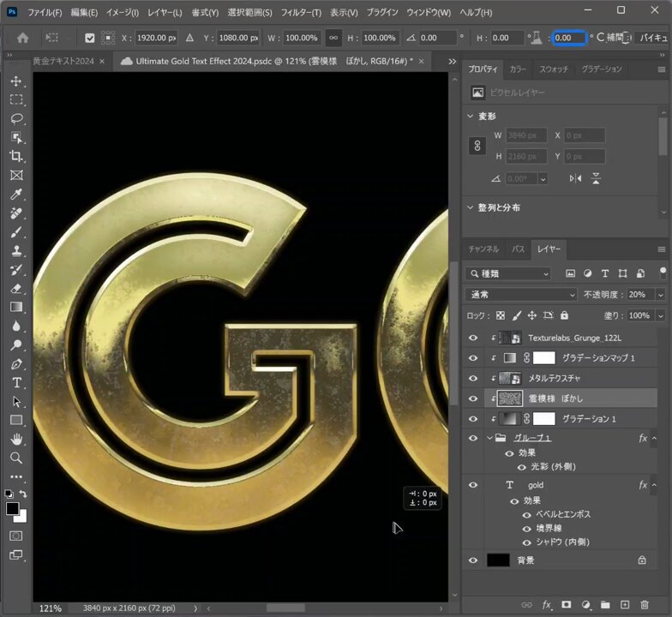Open the フィルター(T) menu
This screenshot has height=617, width=672.
tap(301, 12)
